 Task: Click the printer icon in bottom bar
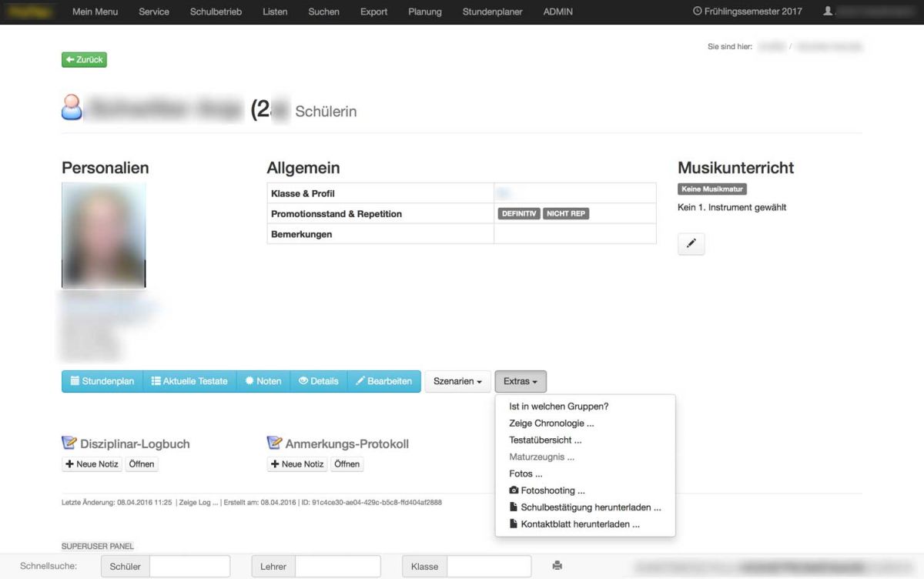(x=557, y=566)
